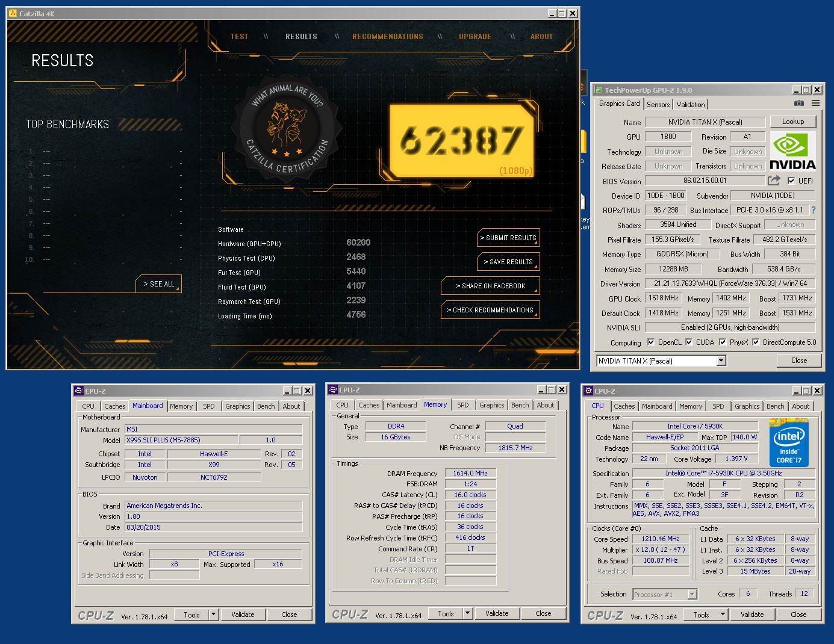Switch to the Sensors tab in GPU-Z
Screen dimensions: 834x644
[658, 105]
